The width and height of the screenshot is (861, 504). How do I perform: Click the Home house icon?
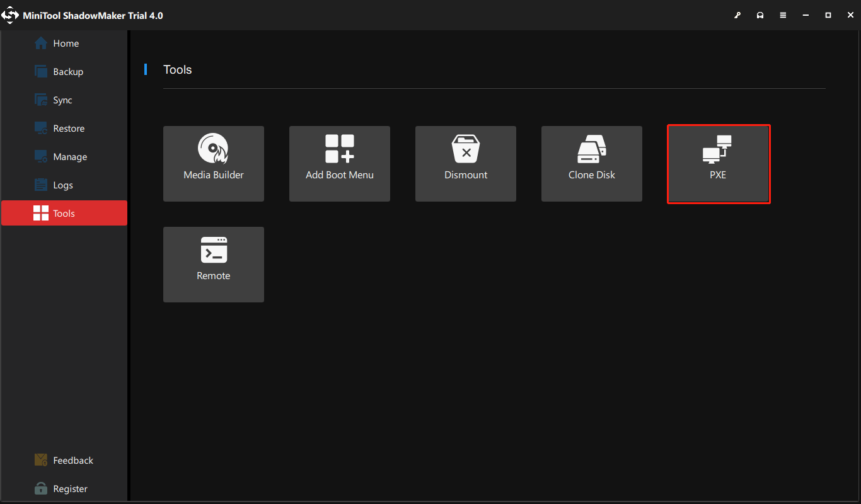point(41,43)
